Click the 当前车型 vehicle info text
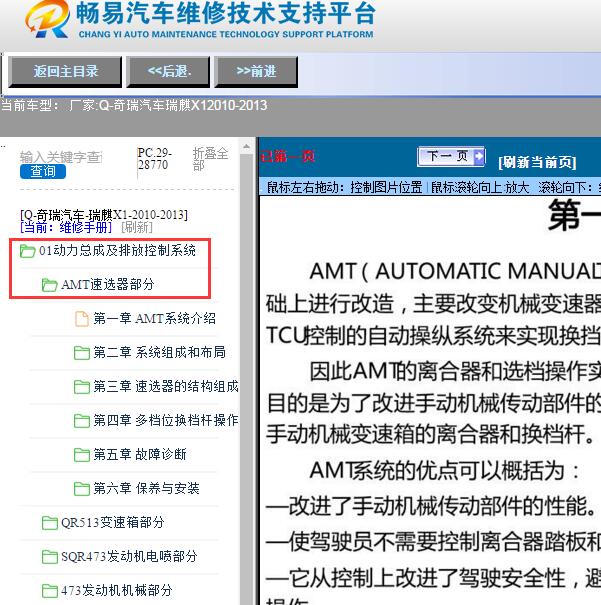 pos(134,105)
